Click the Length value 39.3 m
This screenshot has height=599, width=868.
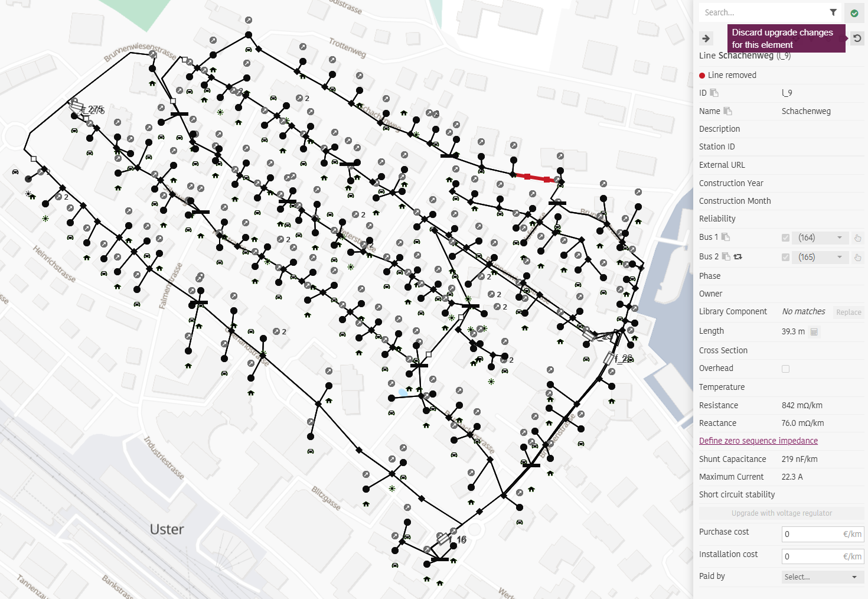(x=793, y=331)
